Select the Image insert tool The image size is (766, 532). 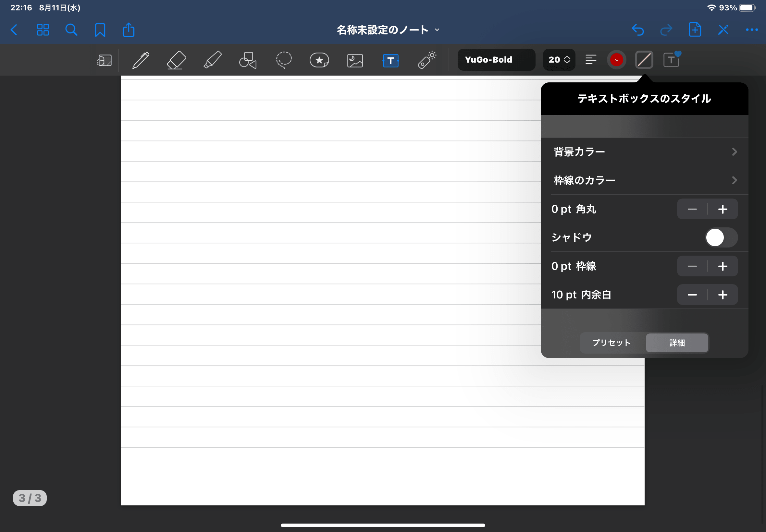click(355, 61)
